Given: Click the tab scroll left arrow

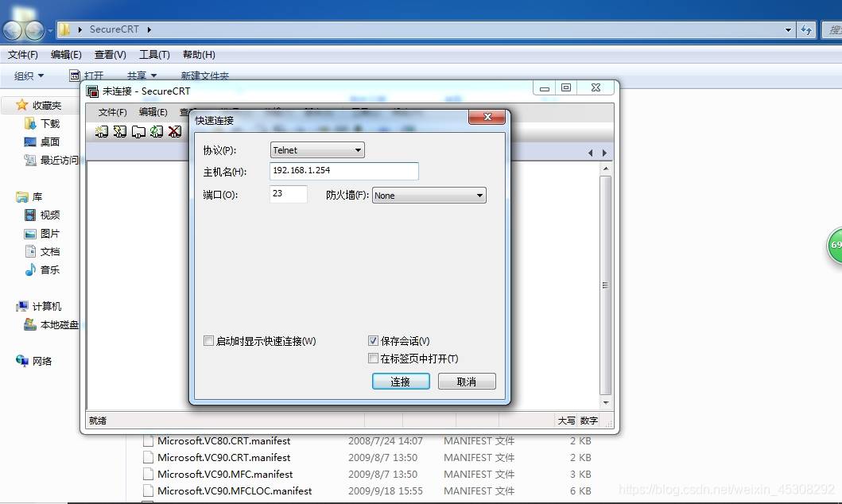Looking at the screenshot, I should point(590,153).
